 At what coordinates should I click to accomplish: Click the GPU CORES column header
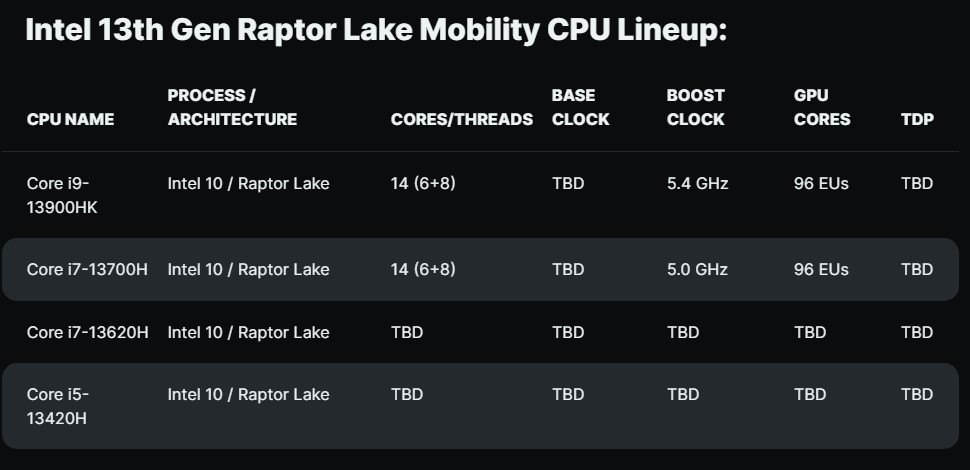[x=822, y=107]
